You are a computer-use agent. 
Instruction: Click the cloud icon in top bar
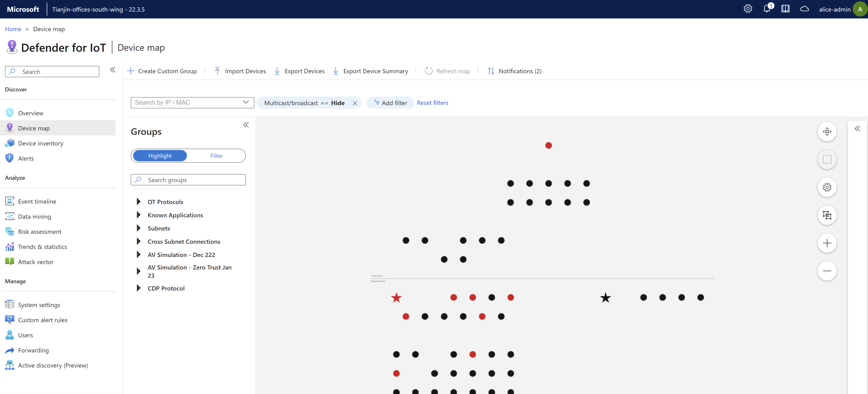(804, 9)
